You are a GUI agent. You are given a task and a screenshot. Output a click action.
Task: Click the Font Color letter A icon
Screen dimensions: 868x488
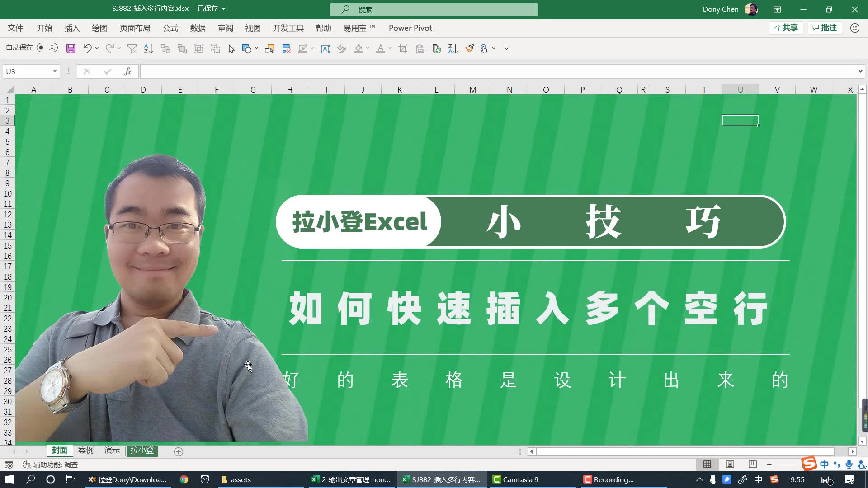tap(381, 49)
